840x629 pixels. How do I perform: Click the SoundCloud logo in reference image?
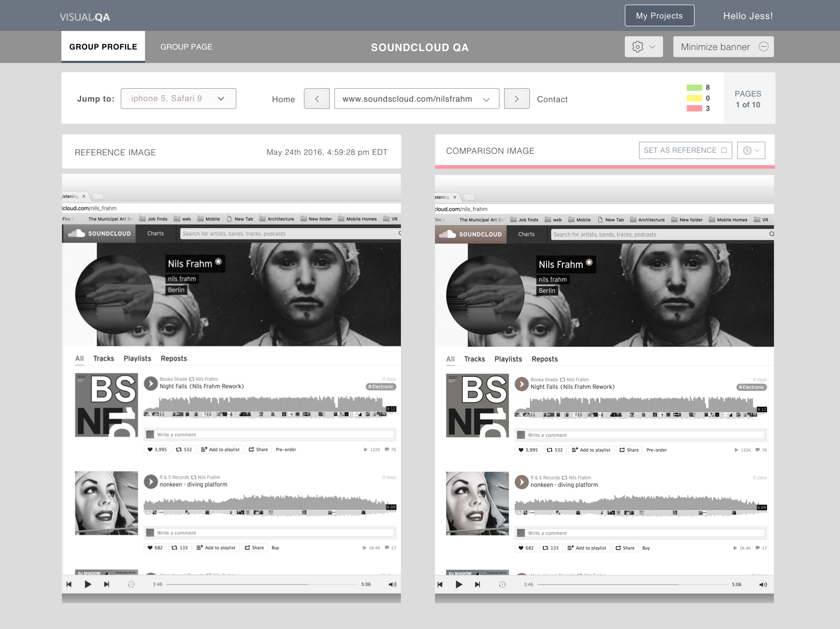(x=99, y=233)
